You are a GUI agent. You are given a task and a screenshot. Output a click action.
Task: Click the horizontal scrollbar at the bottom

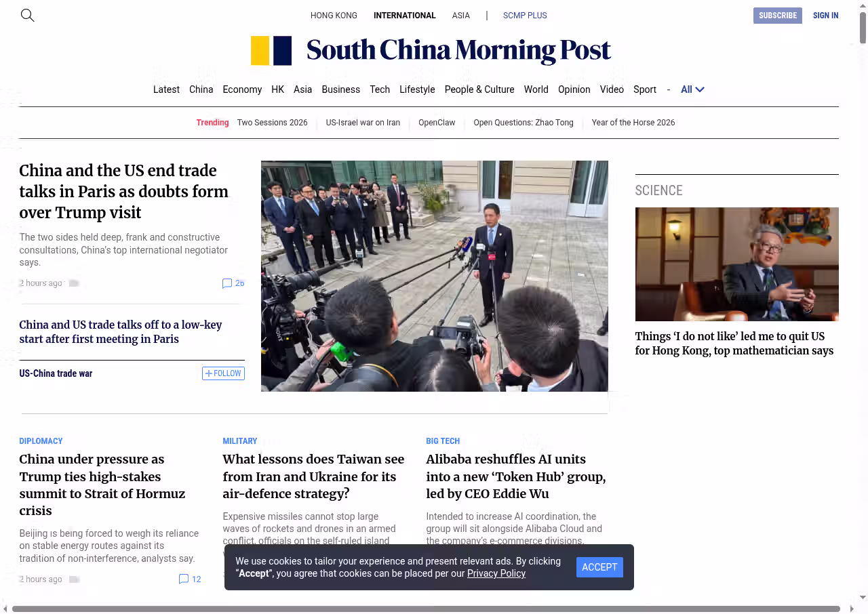[426, 609]
